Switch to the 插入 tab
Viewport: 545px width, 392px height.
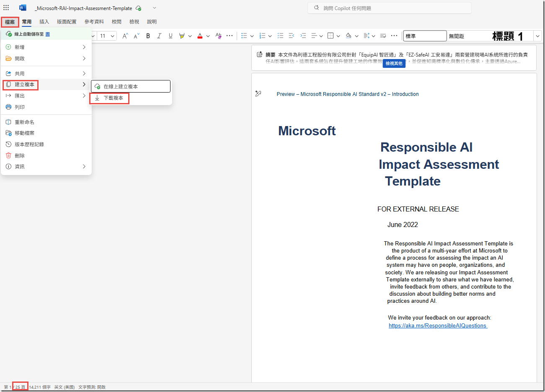(44, 22)
